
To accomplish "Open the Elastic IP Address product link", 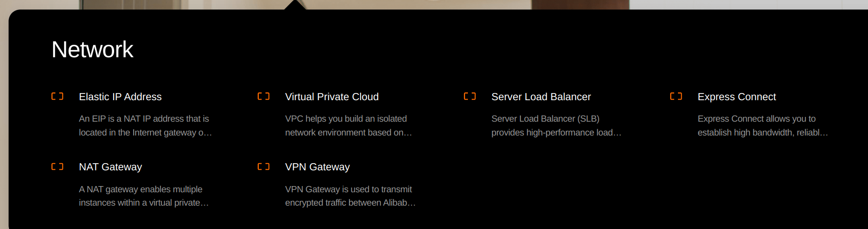I will click(x=120, y=97).
